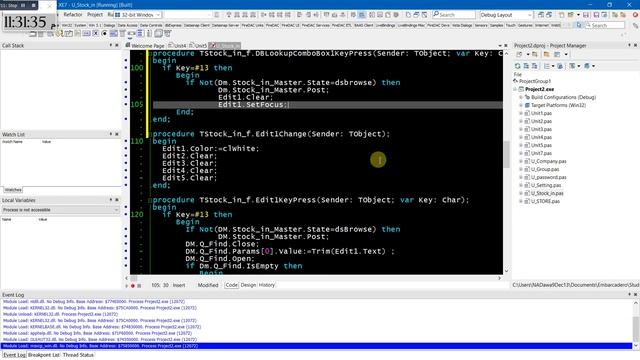Select U_Company.pas in Project Manager
640x360 pixels.
549,161
